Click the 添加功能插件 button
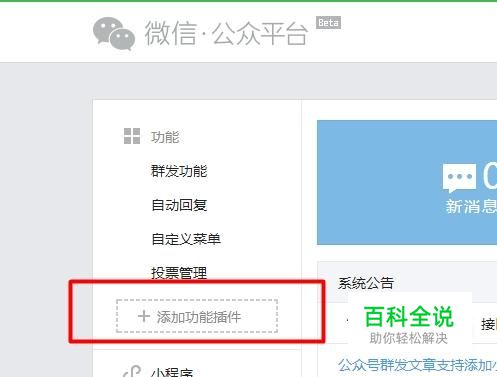Screen dimensions: 497x377 pos(197,316)
